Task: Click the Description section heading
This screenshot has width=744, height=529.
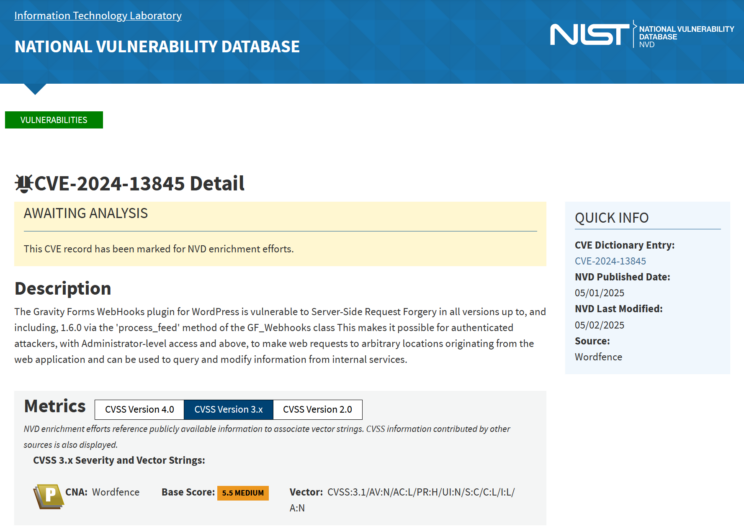Action: point(63,289)
